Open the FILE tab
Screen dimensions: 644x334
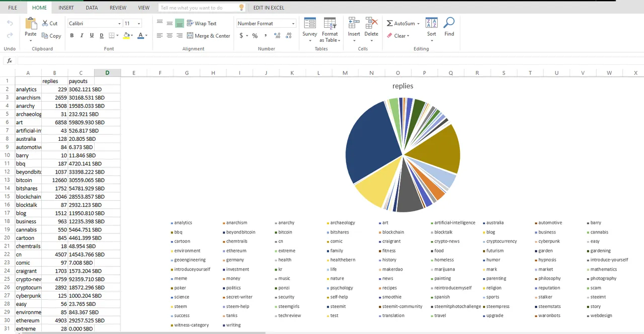pyautogui.click(x=13, y=8)
